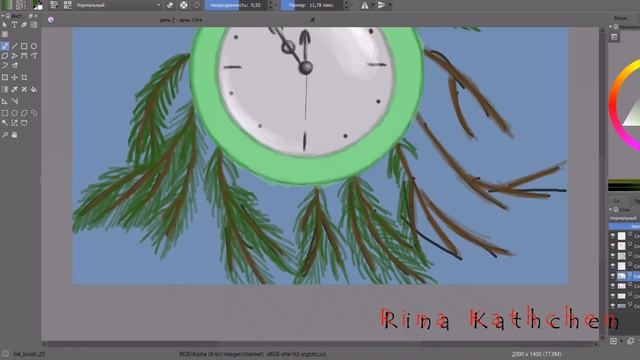This screenshot has width=640, height=360.
Task: Open horizontal mirror options arrow
Action: (373, 5)
